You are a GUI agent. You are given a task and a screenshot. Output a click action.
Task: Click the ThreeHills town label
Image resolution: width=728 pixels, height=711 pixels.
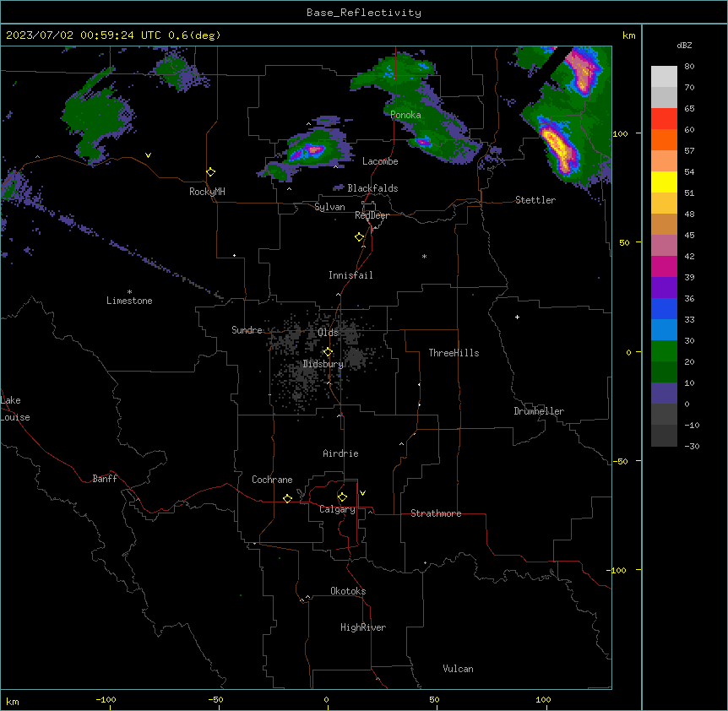(x=454, y=353)
